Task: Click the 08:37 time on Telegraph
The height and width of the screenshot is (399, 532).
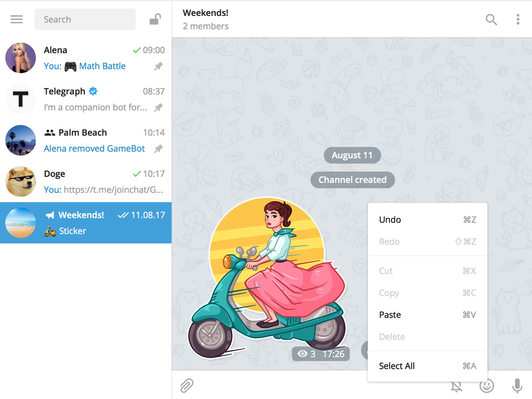Action: point(154,91)
